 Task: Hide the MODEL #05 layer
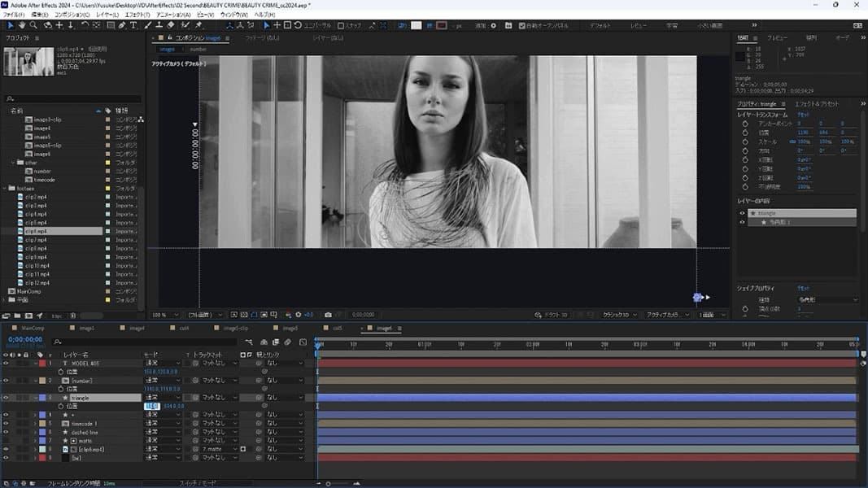click(x=6, y=363)
